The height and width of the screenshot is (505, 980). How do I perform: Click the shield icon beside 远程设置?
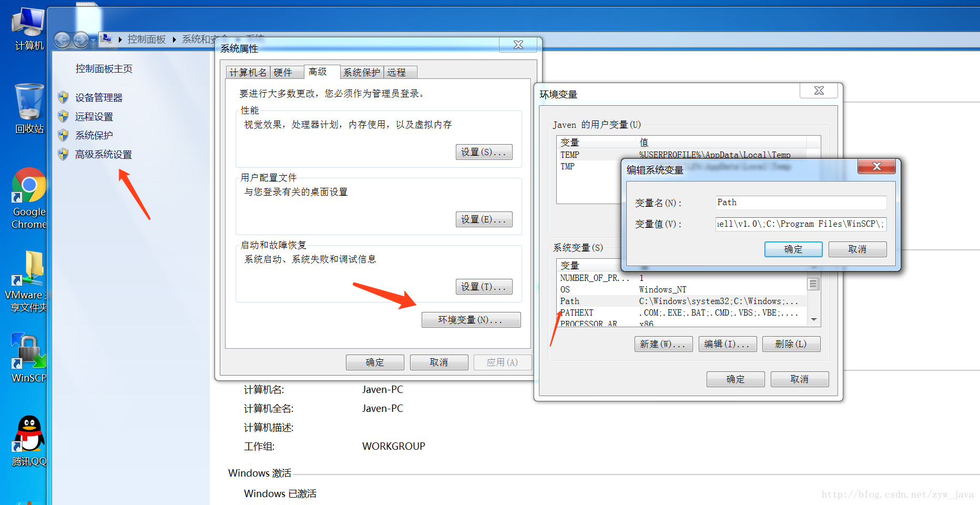[63, 116]
